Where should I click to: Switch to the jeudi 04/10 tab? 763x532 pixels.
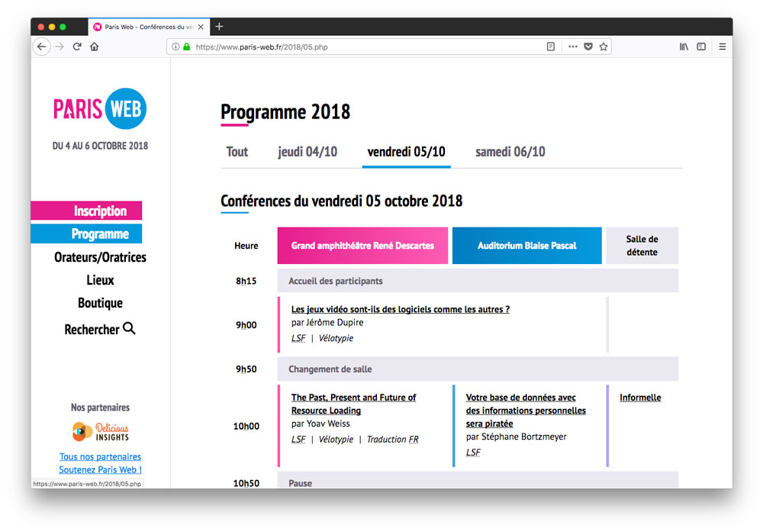307,152
